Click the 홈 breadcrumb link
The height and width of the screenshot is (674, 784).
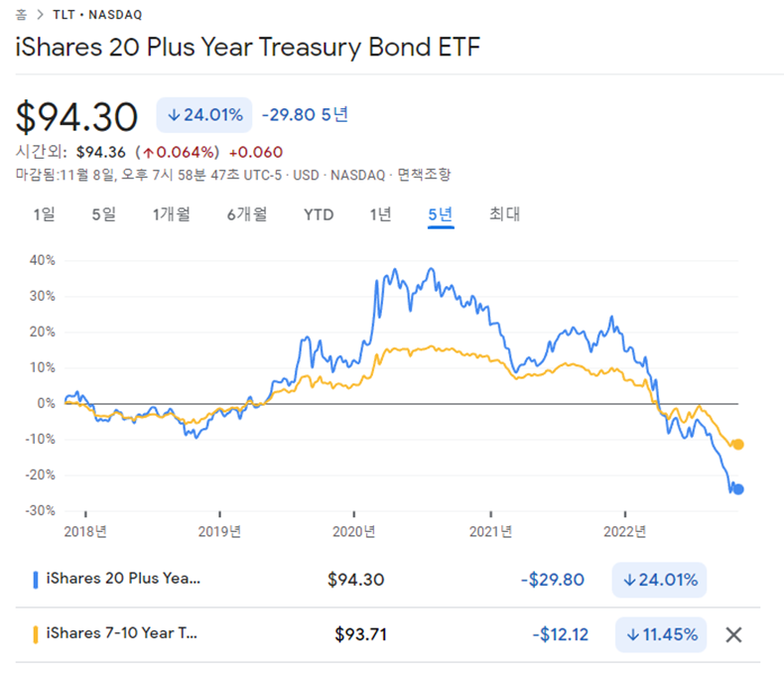pyautogui.click(x=21, y=16)
